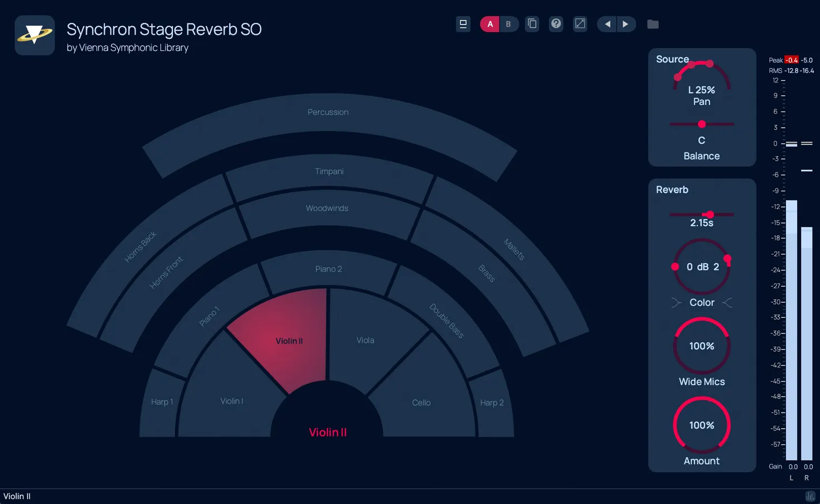Select the Horns Front stage section
Image resolution: width=820 pixels, height=504 pixels.
point(166,273)
